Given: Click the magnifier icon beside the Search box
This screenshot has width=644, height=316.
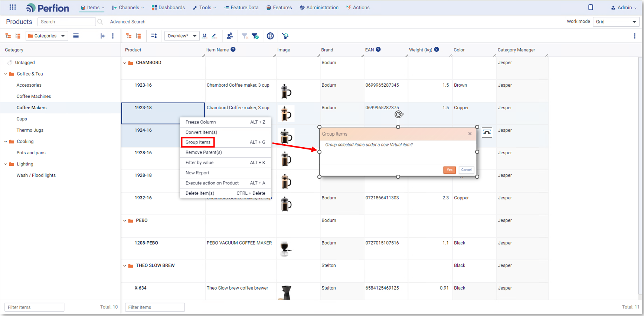Looking at the screenshot, I should [x=100, y=22].
